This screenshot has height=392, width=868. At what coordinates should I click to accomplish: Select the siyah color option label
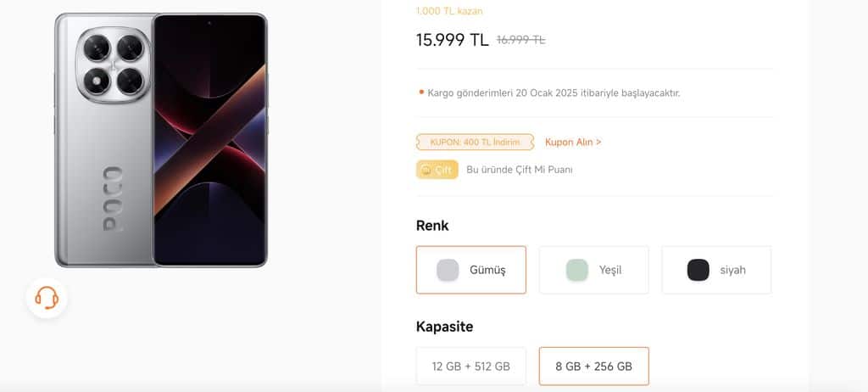coord(732,270)
